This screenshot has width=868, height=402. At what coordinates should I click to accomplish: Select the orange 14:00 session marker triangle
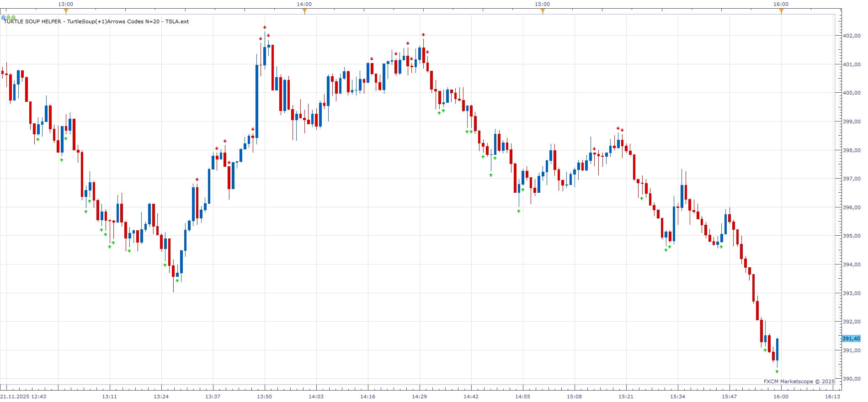(x=304, y=11)
